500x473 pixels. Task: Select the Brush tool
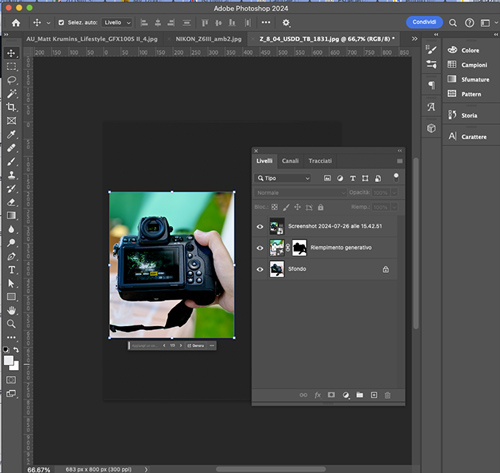(11, 162)
